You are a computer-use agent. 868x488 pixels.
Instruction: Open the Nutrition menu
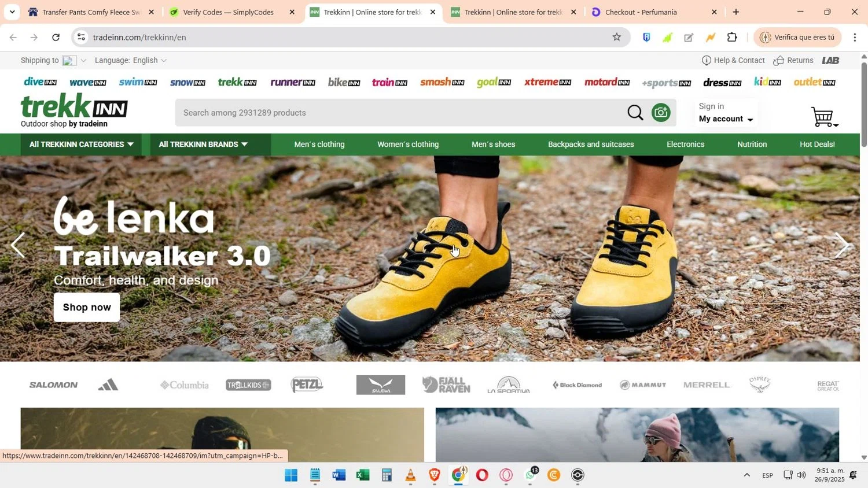752,145
